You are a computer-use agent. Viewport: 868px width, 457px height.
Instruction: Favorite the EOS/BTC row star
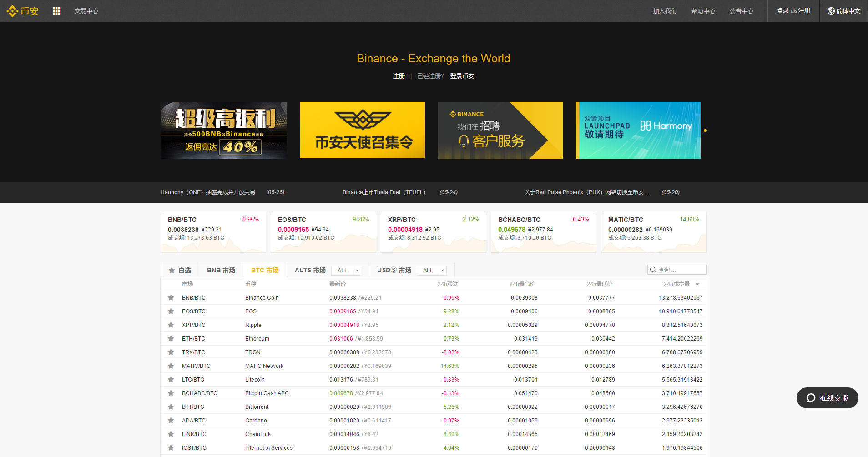tap(171, 311)
